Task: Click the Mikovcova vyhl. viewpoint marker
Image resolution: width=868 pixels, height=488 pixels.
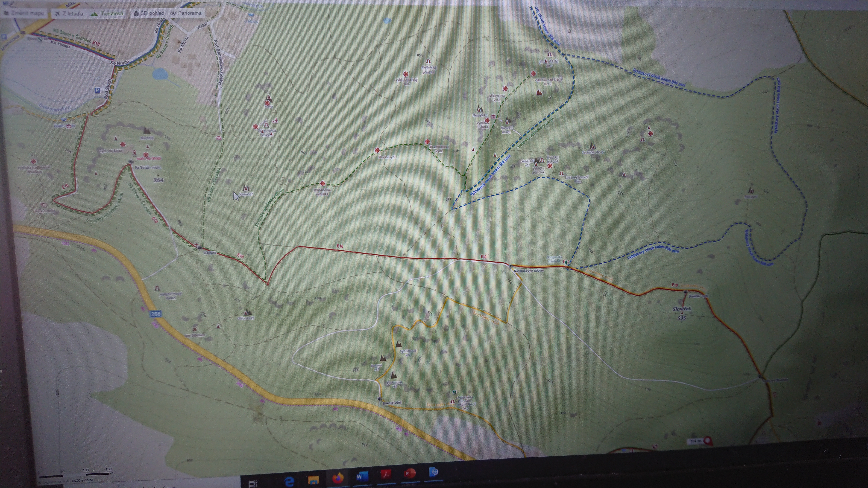Action: pyautogui.click(x=505, y=89)
